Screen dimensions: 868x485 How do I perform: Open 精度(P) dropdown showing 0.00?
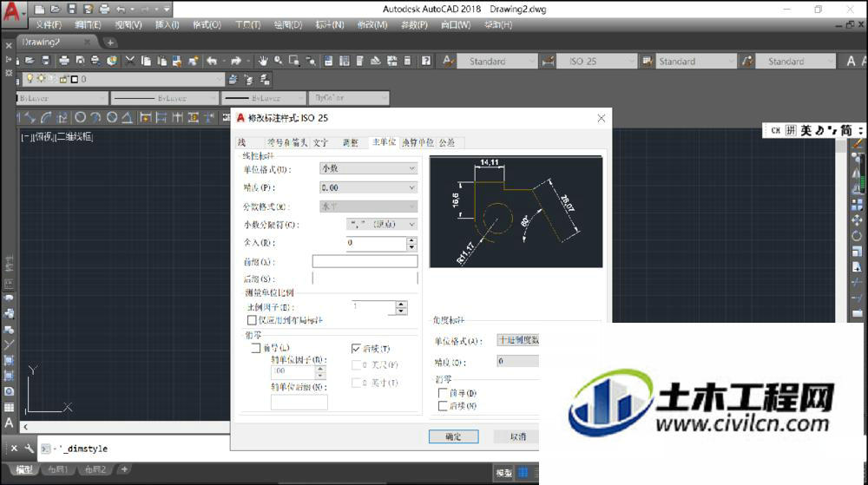[x=368, y=187]
